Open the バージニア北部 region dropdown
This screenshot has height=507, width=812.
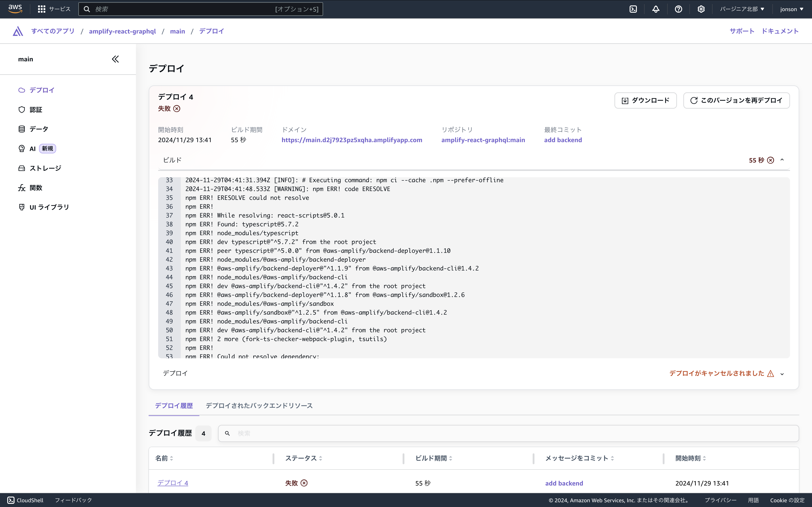[741, 9]
